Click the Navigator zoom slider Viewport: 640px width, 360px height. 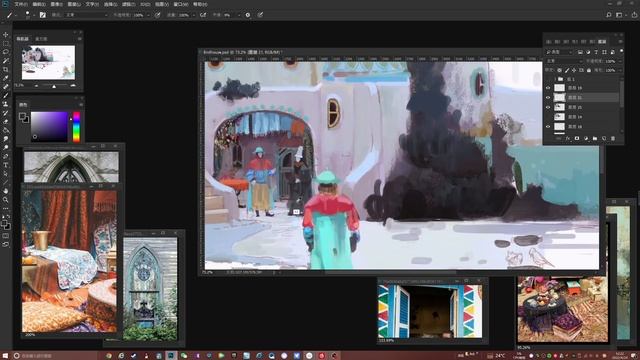[54, 86]
